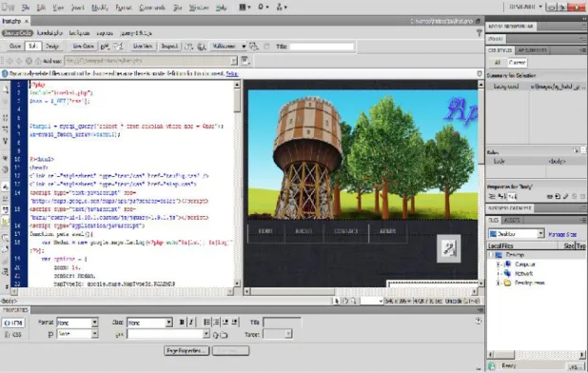The image size is (588, 373).
Task: Switch Properties panel to HTML mode
Action: pos(13,323)
